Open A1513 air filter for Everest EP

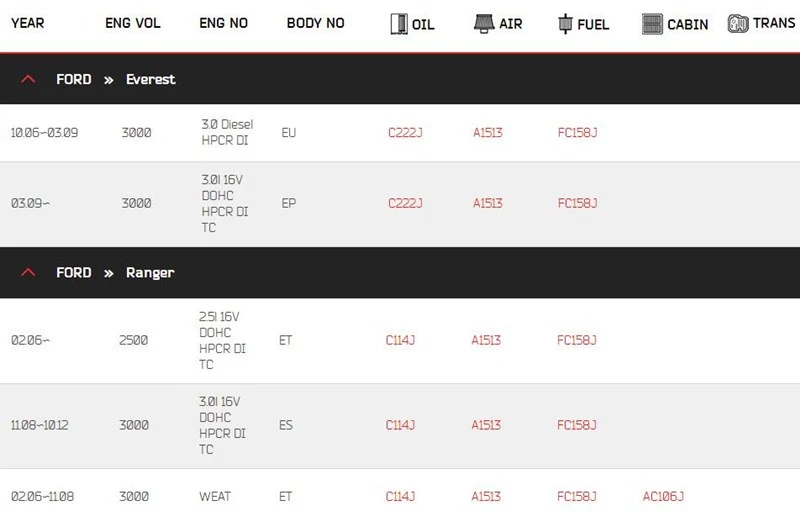tap(487, 203)
